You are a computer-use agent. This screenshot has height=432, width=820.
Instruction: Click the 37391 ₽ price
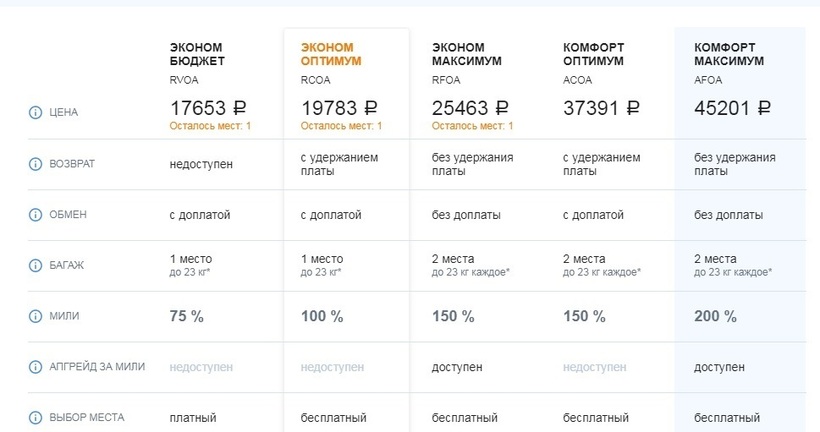[602, 107]
